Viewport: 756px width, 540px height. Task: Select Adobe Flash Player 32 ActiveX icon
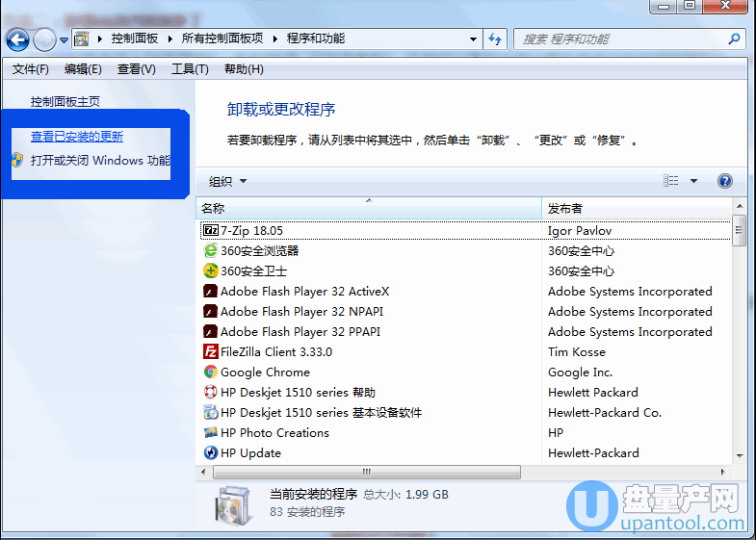tap(210, 292)
